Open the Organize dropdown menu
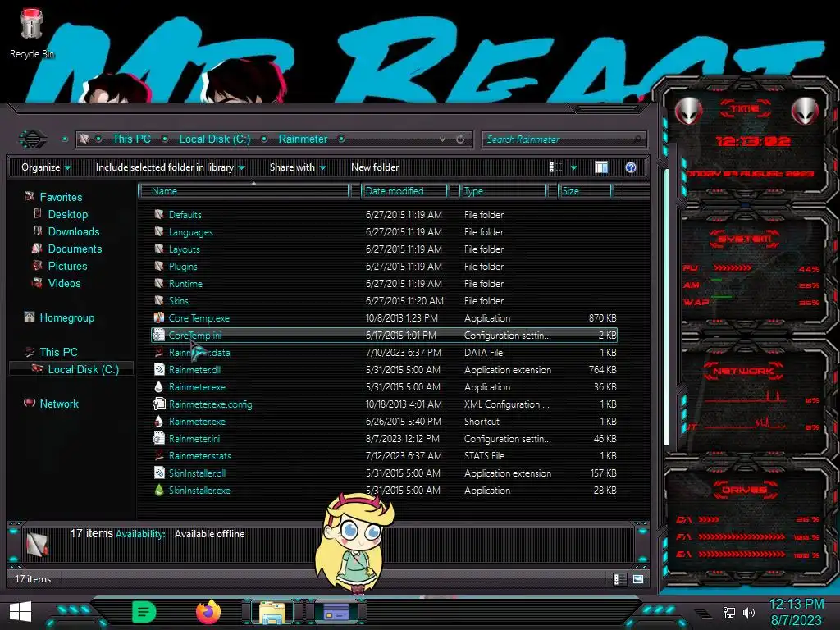 [x=46, y=167]
